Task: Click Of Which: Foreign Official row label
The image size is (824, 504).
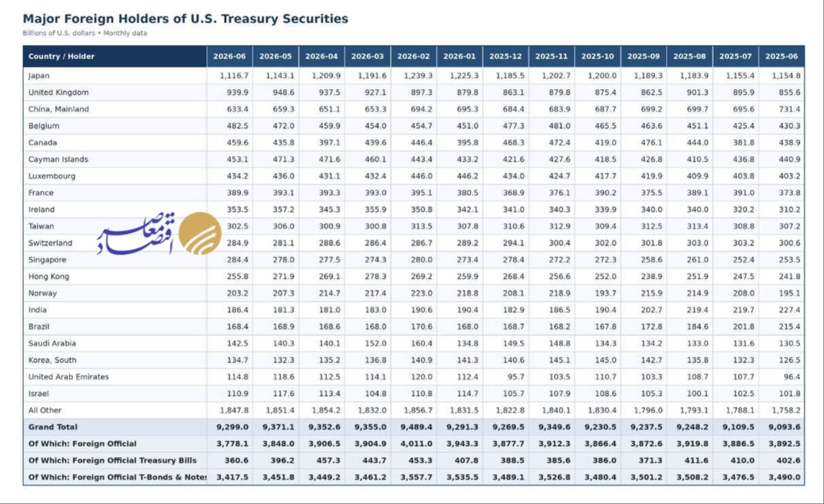Action: 82,443
